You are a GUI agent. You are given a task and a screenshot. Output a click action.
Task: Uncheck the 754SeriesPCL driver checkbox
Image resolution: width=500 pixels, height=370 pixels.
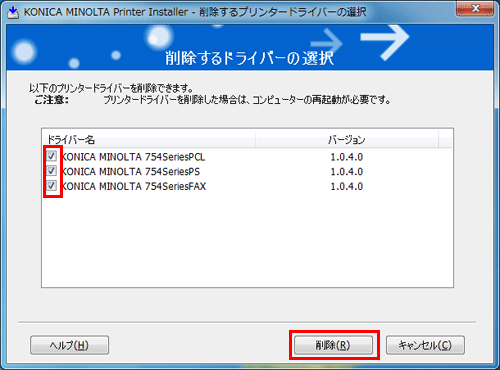(x=51, y=156)
